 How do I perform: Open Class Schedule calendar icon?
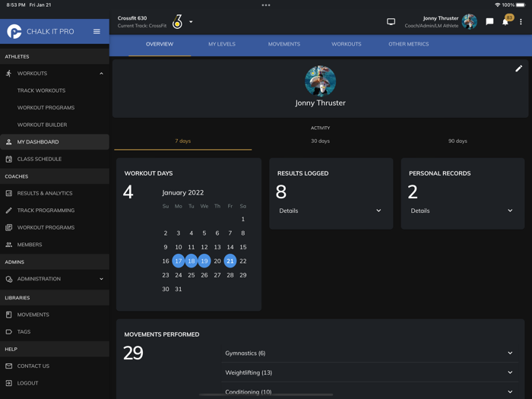click(x=9, y=159)
